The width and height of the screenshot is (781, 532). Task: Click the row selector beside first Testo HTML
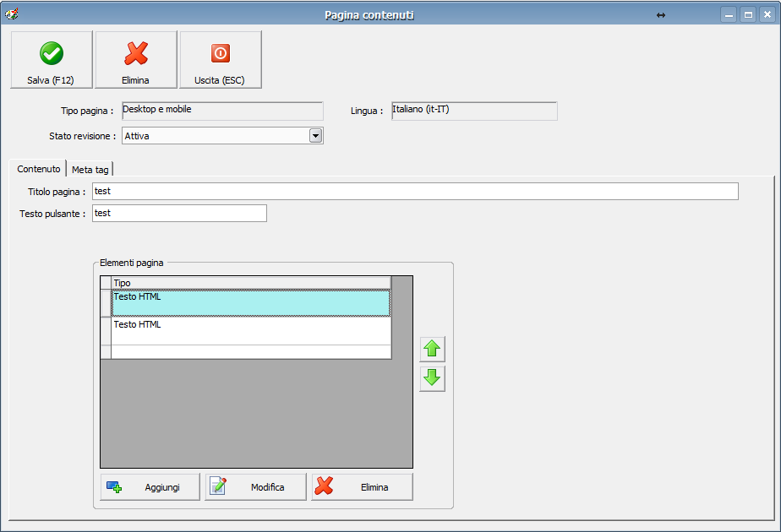click(x=106, y=303)
